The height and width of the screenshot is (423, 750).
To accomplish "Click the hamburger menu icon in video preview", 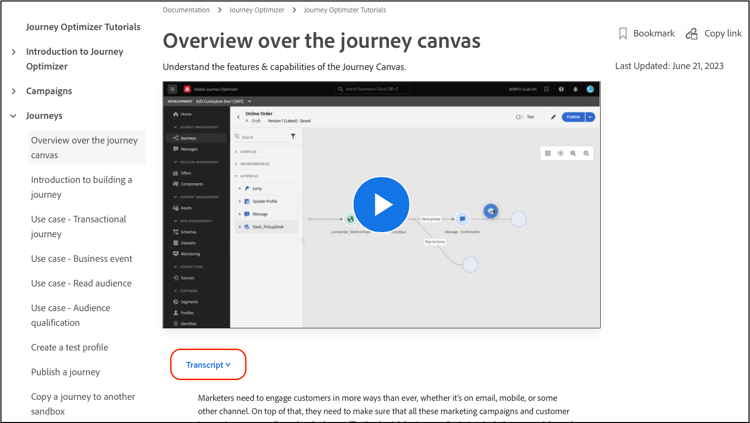I will (x=173, y=89).
